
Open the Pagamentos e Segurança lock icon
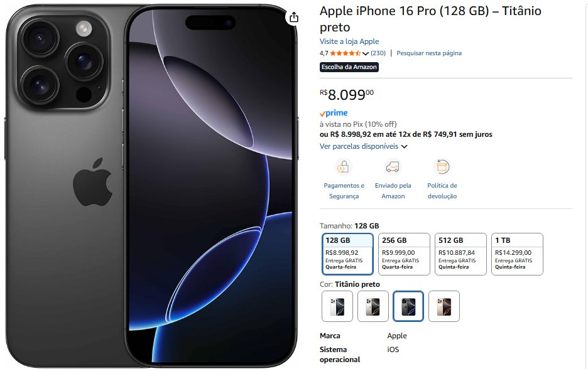point(344,167)
